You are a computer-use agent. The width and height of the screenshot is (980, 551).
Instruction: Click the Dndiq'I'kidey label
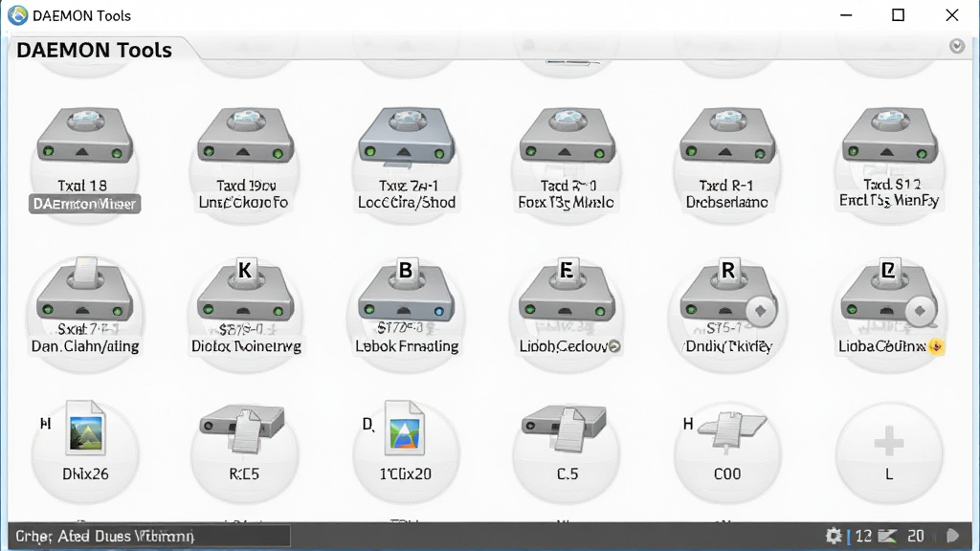[728, 346]
